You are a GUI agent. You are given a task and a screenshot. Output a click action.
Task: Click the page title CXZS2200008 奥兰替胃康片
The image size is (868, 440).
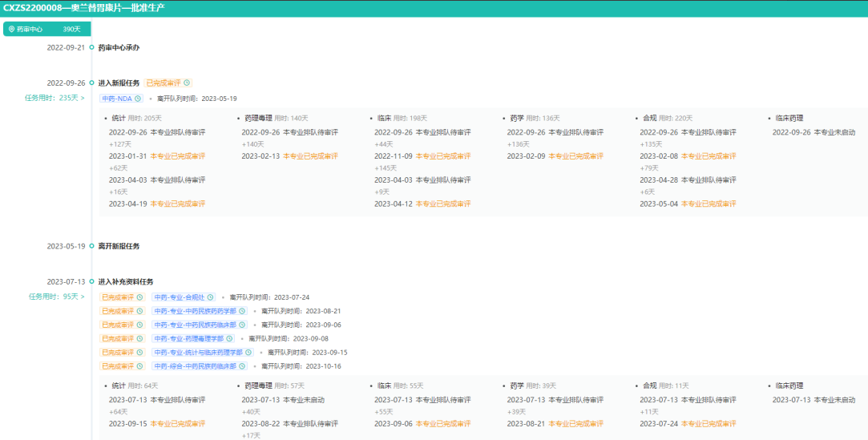(84, 7)
